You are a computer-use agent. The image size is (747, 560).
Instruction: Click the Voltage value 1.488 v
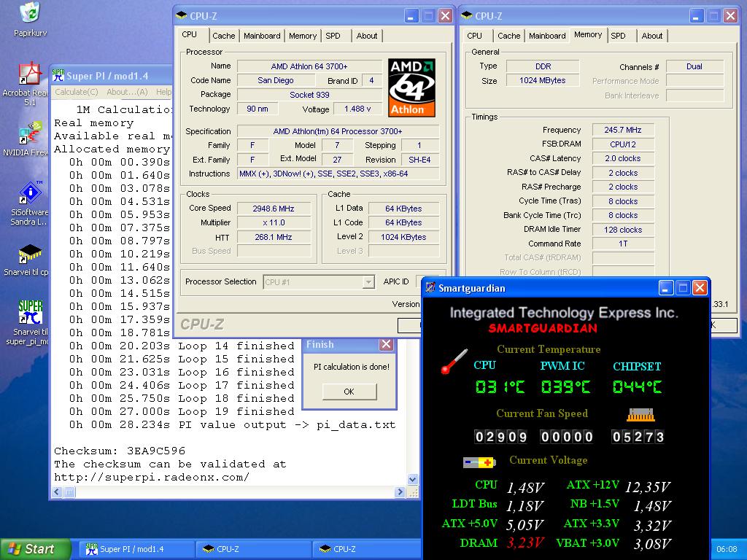click(x=357, y=109)
